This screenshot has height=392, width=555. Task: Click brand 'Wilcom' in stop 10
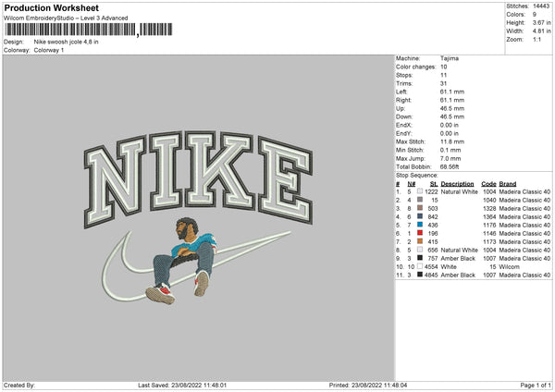510,266
